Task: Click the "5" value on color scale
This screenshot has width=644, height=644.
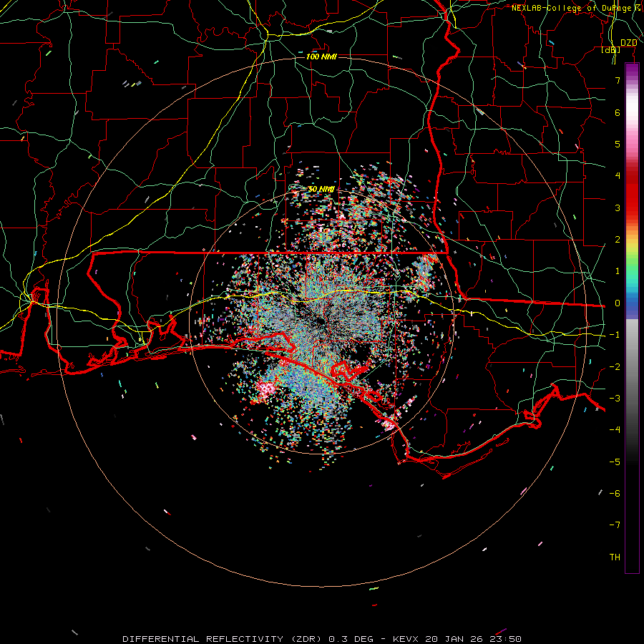Action: point(618,145)
